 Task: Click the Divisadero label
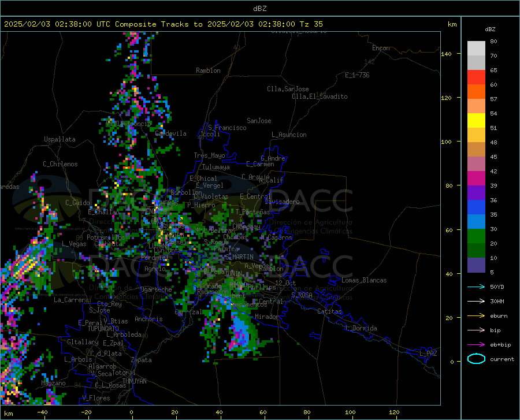coord(282,202)
